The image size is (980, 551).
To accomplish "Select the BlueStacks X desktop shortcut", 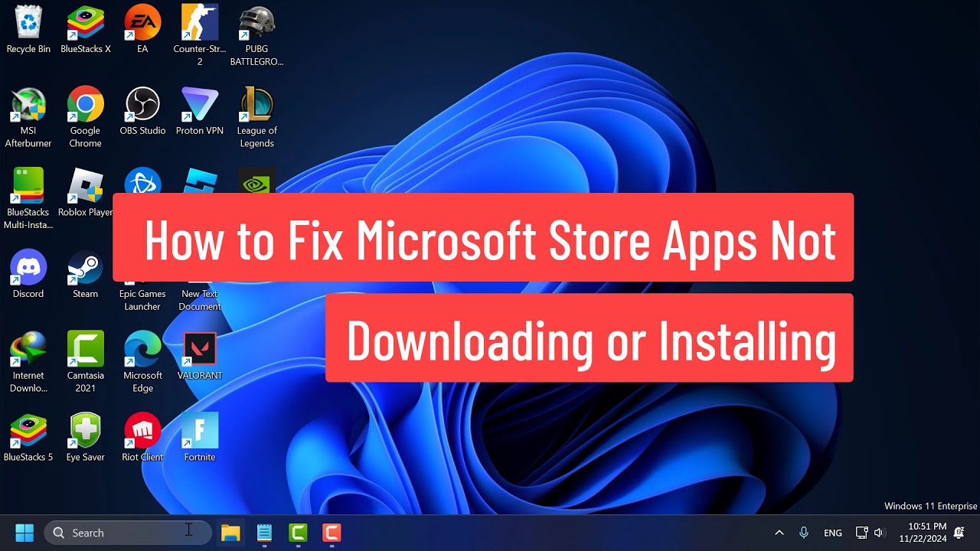I will point(86,29).
